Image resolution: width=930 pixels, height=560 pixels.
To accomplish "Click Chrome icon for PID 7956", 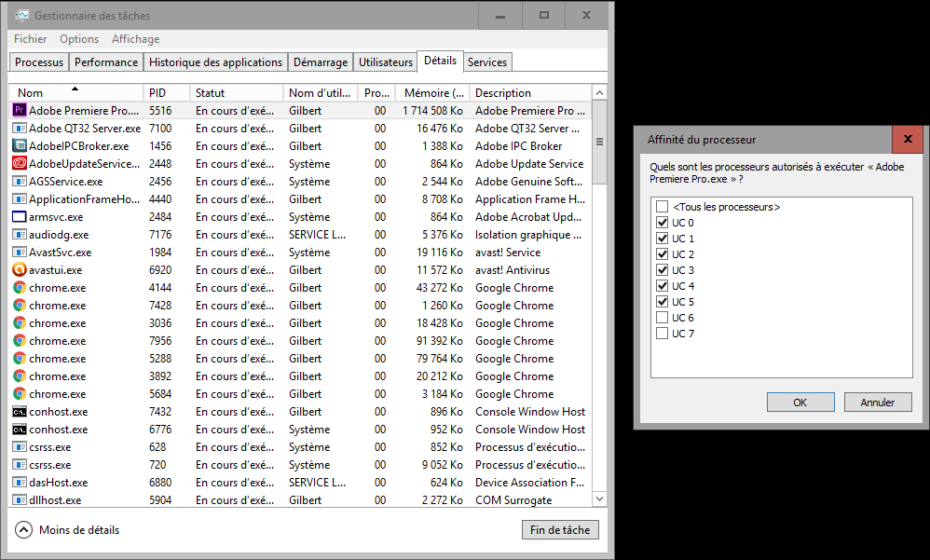I will click(20, 341).
